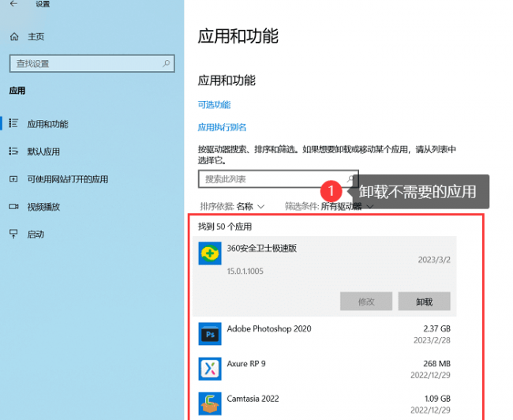Click the 268 MB size value
This screenshot has width=513, height=420.
coord(436,364)
